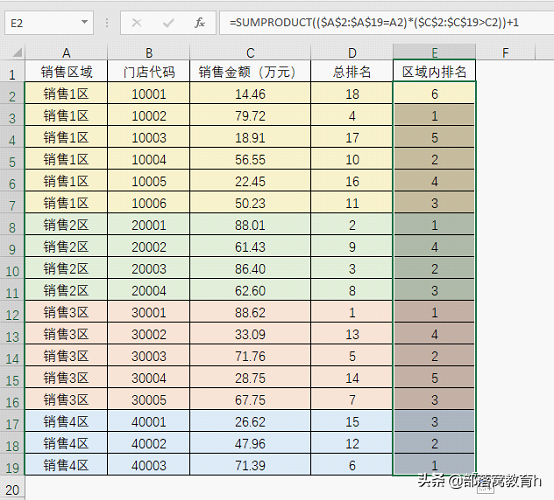The image size is (554, 500).
Task: Click into the SUMPRODUCT formula bar
Action: click(x=387, y=23)
